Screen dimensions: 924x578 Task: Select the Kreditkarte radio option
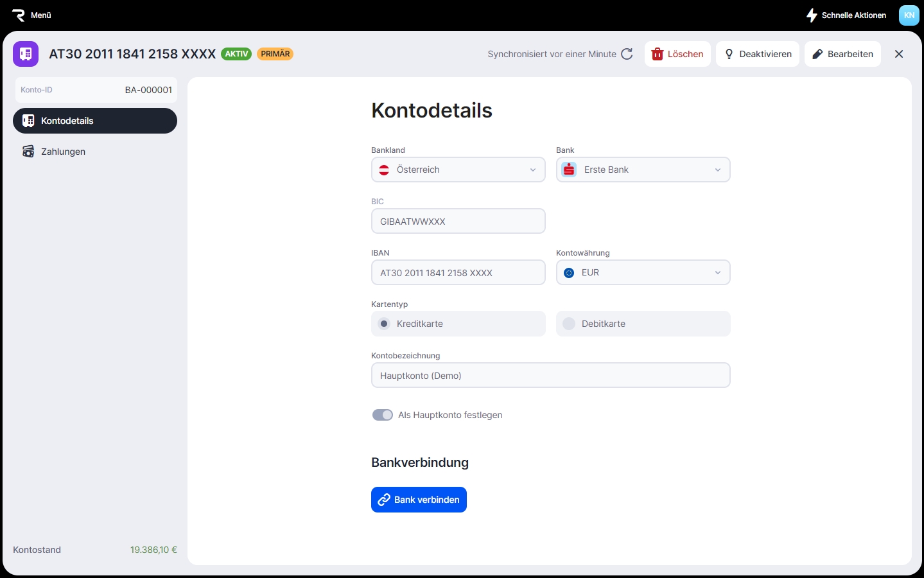[384, 324]
